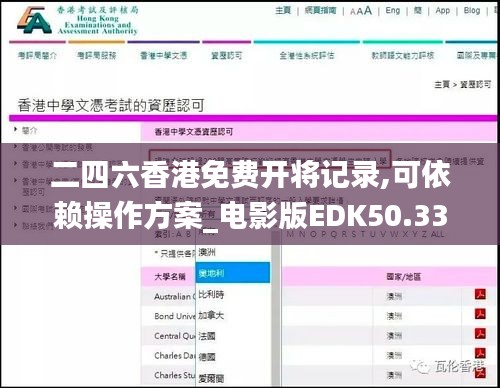Image resolution: width=500 pixels, height=388 pixels.
Task: Click the Bond Unive... university name
Action: [x=174, y=316]
